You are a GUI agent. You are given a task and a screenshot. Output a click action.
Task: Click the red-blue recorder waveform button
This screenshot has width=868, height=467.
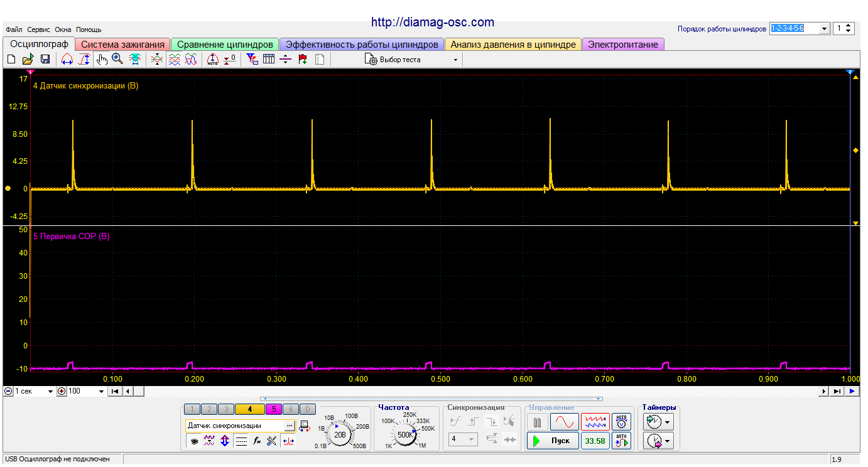tap(595, 422)
